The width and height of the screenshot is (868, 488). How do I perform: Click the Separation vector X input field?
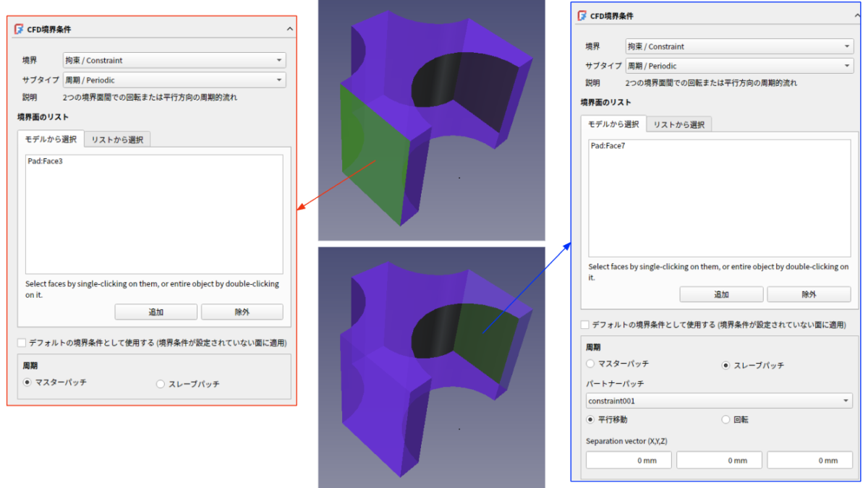(x=628, y=461)
